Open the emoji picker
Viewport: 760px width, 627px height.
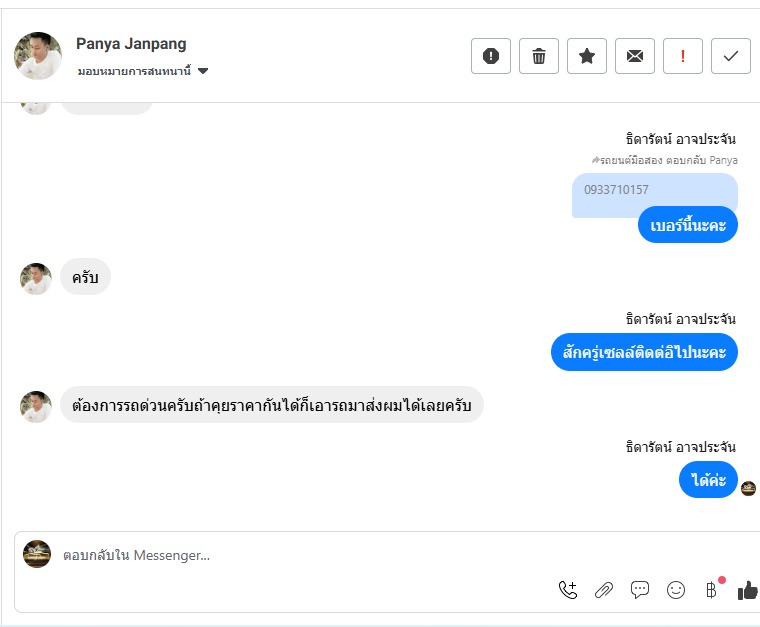676,590
